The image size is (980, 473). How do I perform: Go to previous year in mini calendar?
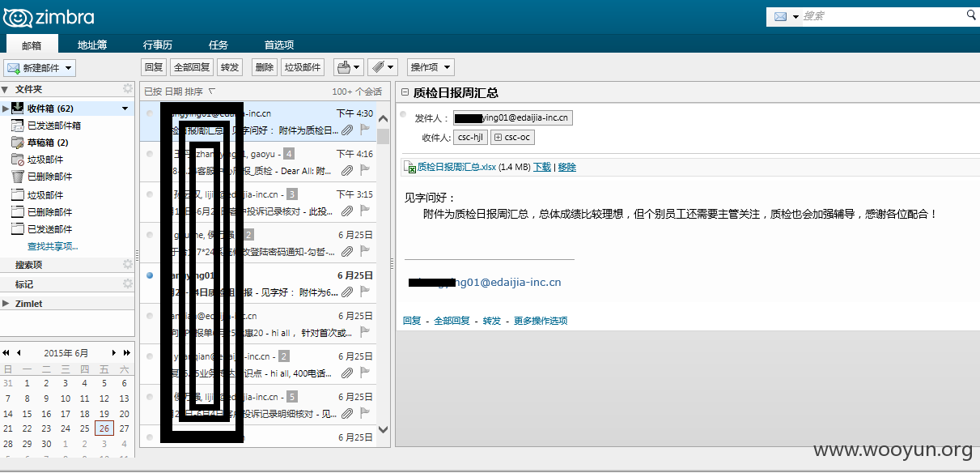point(6,353)
